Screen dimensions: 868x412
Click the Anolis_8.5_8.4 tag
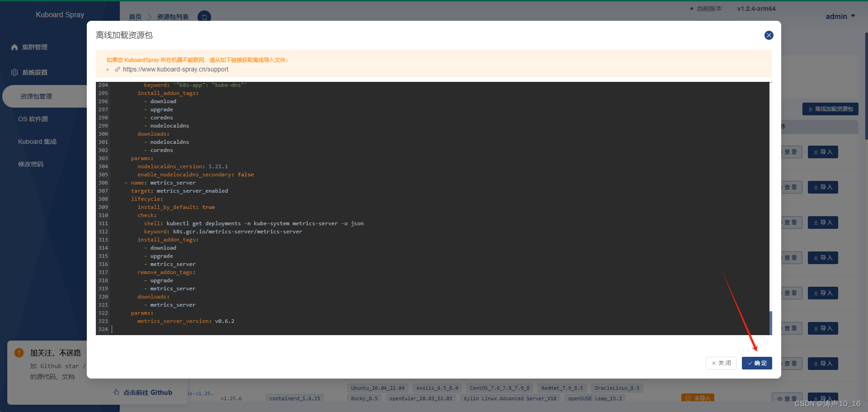point(437,388)
